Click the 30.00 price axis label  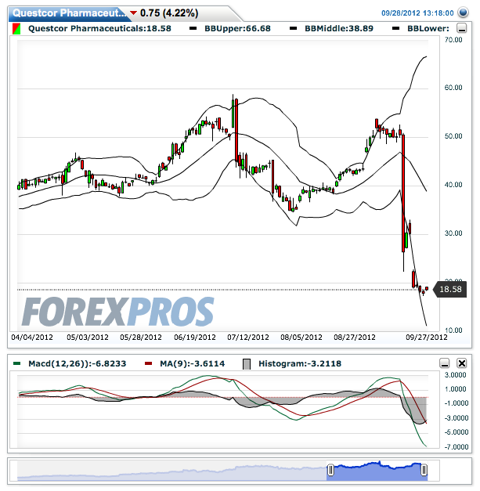453,233
